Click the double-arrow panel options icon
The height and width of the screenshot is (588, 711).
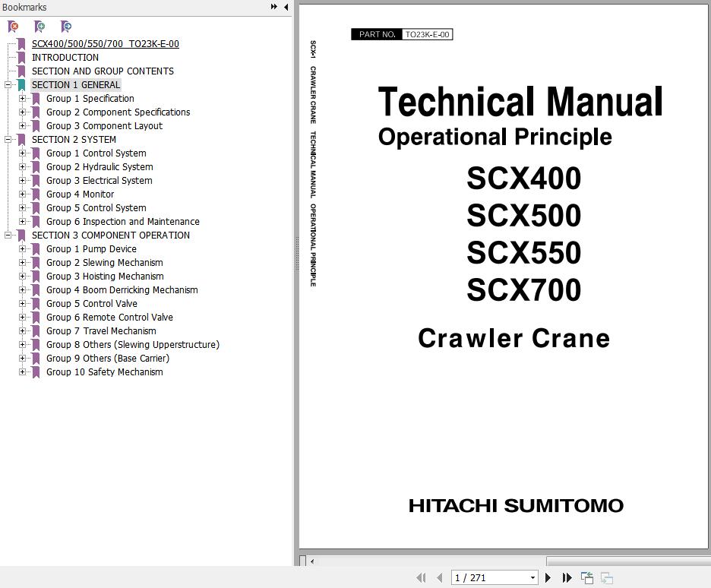coord(273,7)
